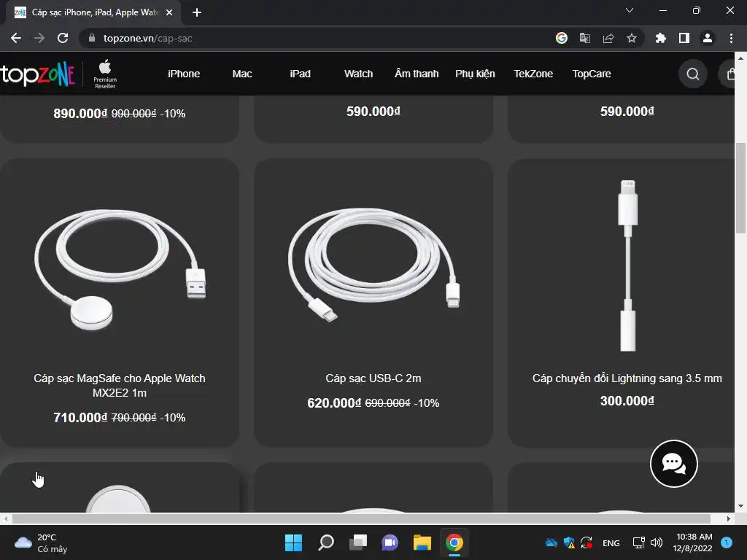Open taskbar Search magnifier
The image size is (747, 560).
[x=326, y=542]
